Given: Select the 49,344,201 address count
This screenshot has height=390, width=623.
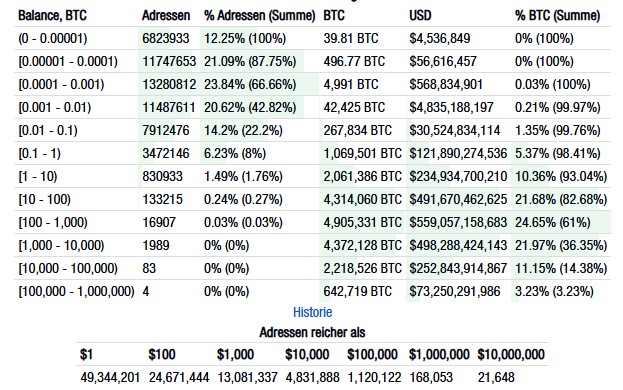Looking at the screenshot, I should coord(110,377).
